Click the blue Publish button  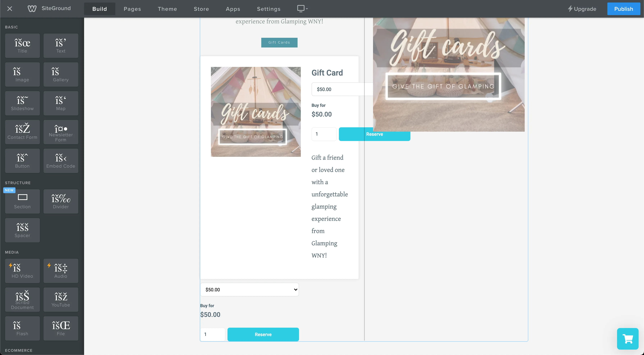[x=624, y=9]
